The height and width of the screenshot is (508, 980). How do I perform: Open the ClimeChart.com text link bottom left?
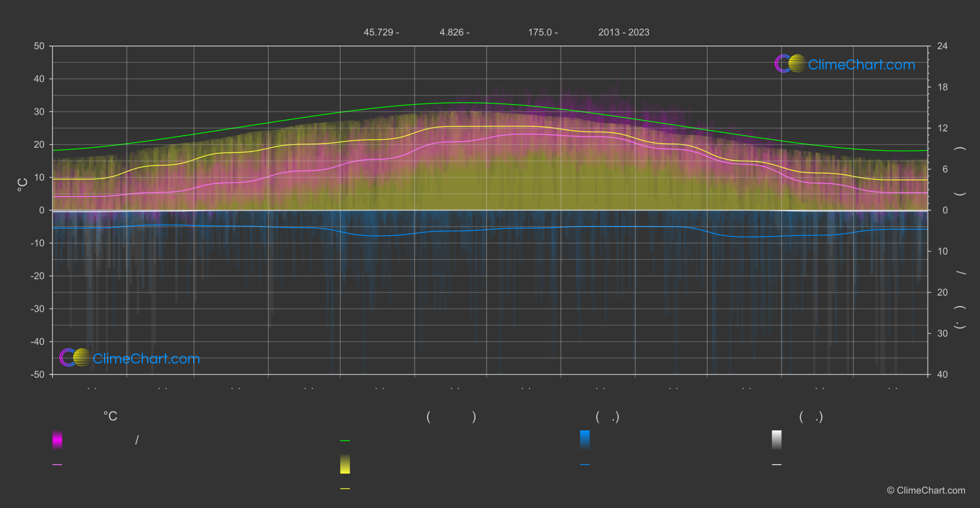(146, 359)
